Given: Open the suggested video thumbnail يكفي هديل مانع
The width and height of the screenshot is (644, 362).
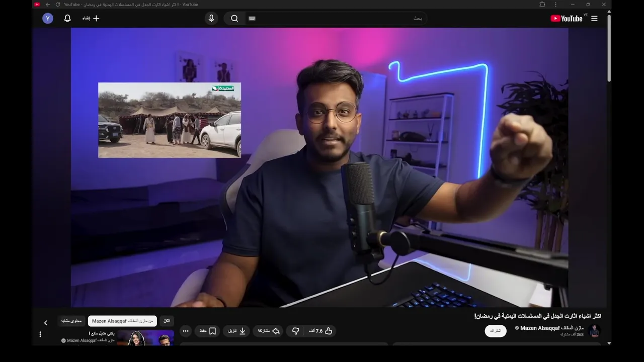Looking at the screenshot, I should (x=145, y=337).
